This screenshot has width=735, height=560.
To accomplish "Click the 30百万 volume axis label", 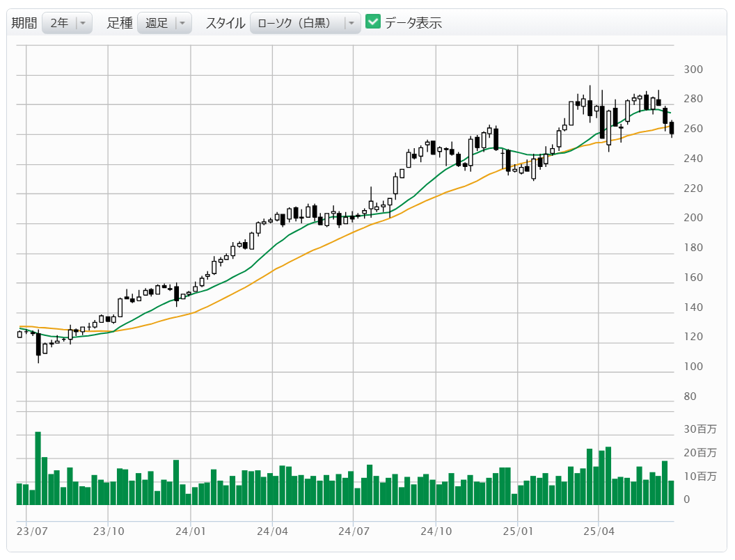I will (x=700, y=429).
